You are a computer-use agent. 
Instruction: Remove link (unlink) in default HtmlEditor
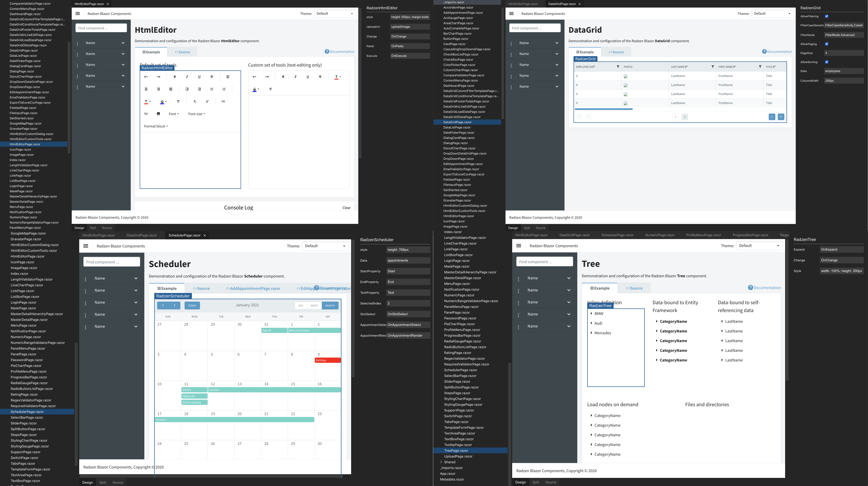click(x=146, y=114)
